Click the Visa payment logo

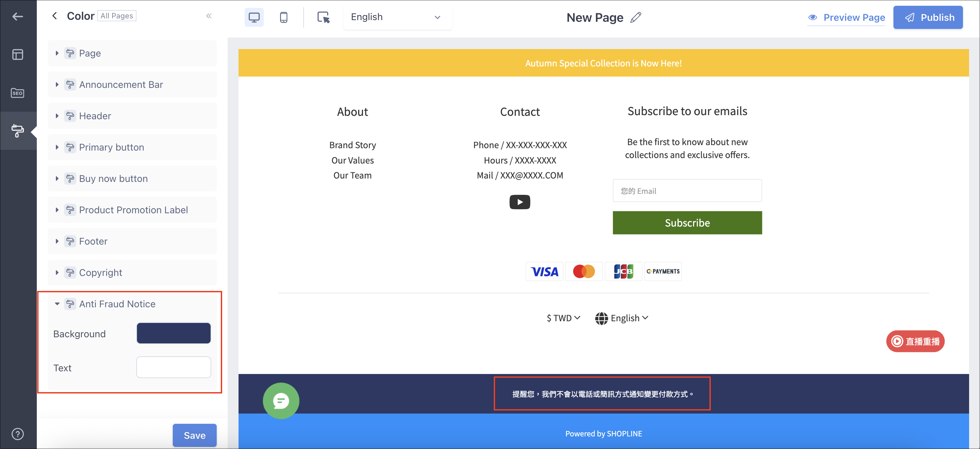point(545,272)
